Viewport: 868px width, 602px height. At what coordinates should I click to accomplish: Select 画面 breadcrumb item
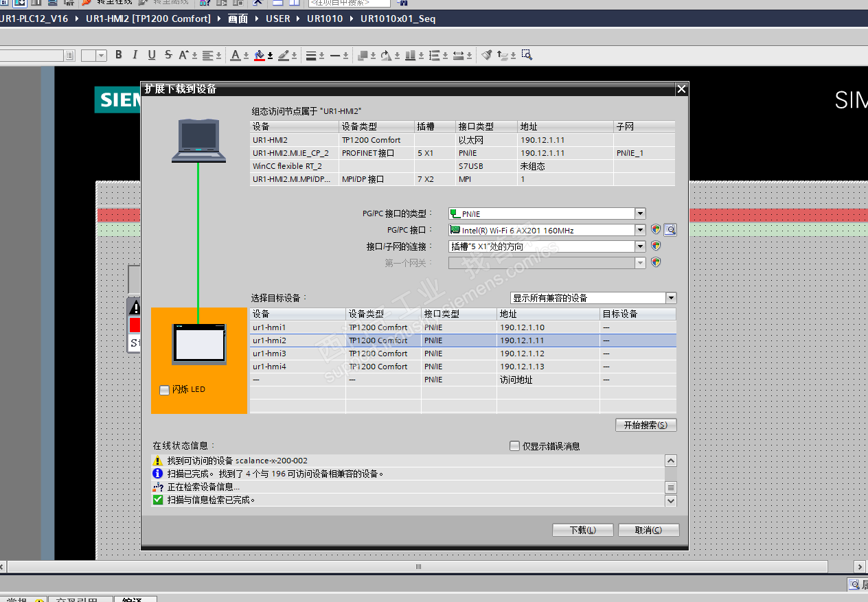point(238,19)
